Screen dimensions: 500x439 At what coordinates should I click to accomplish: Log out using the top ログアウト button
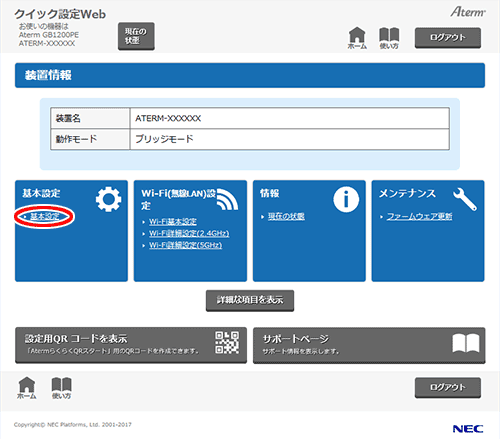[x=448, y=38]
